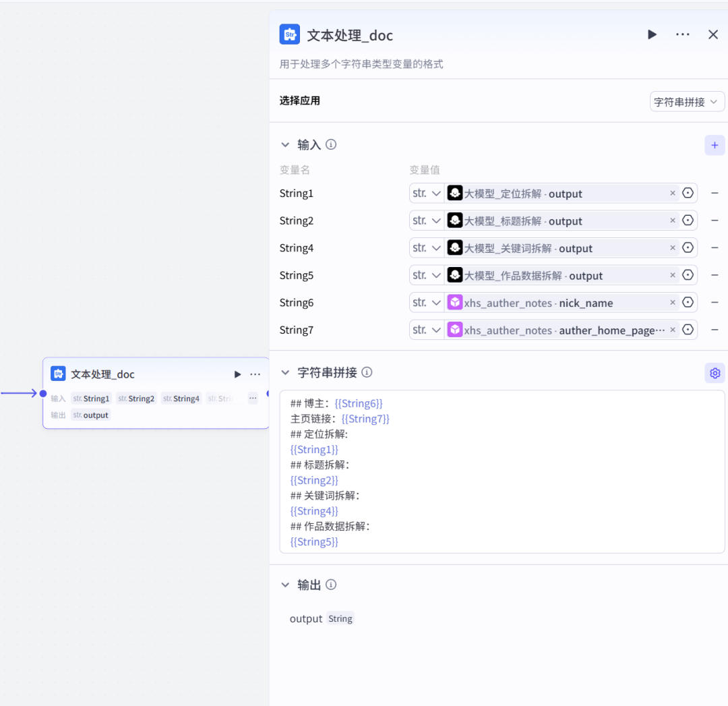
Task: Click the Str icon in panel header
Action: point(289,34)
